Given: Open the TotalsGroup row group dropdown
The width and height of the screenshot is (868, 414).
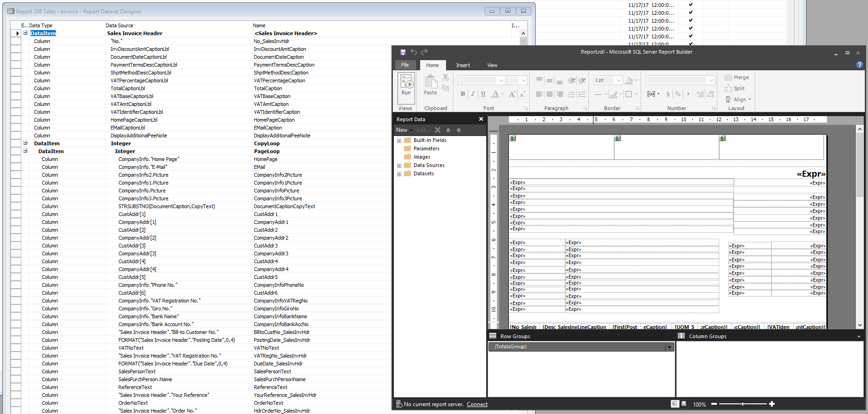Looking at the screenshot, I should point(669,347).
